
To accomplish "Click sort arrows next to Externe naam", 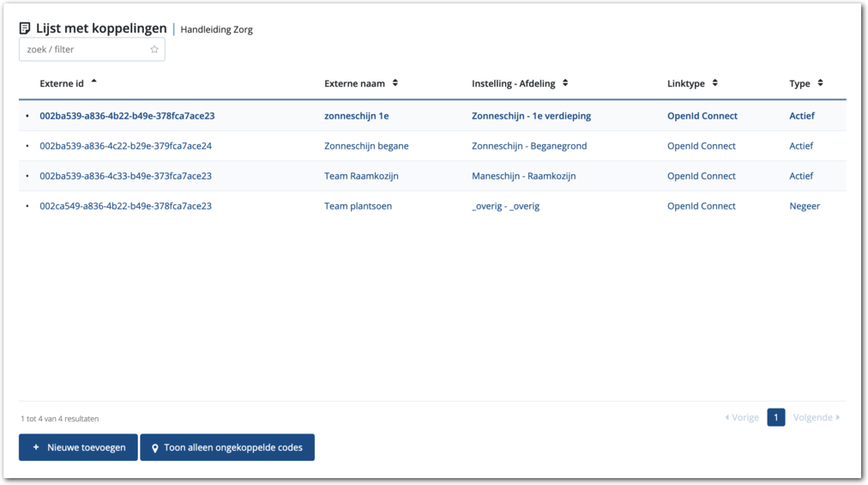I will pos(395,83).
